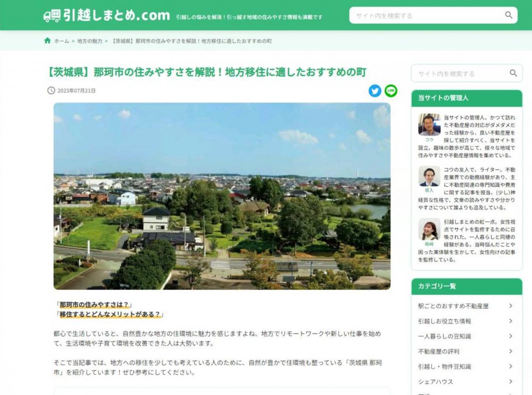This screenshot has width=532, height=395.
Task: Click highlighted text 那珂市の住みやすさは？
Action: [x=94, y=305]
